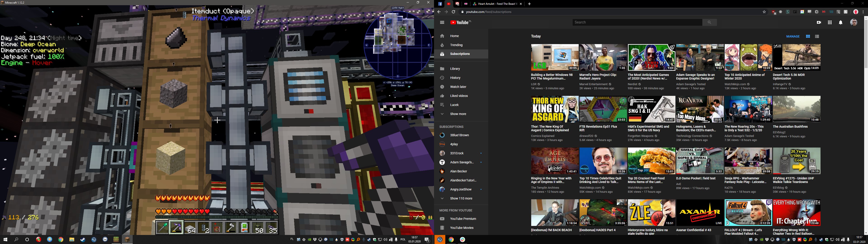The width and height of the screenshot is (868, 244).
Task: Go to Trending in the sidebar
Action: (x=456, y=45)
